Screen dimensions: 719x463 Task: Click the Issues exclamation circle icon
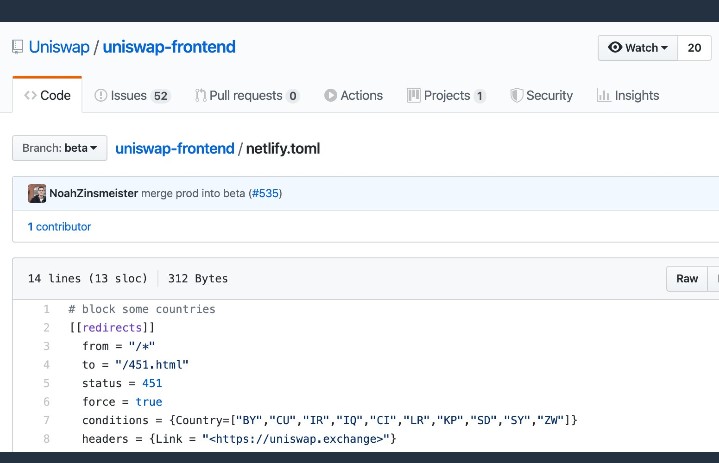pyautogui.click(x=100, y=95)
